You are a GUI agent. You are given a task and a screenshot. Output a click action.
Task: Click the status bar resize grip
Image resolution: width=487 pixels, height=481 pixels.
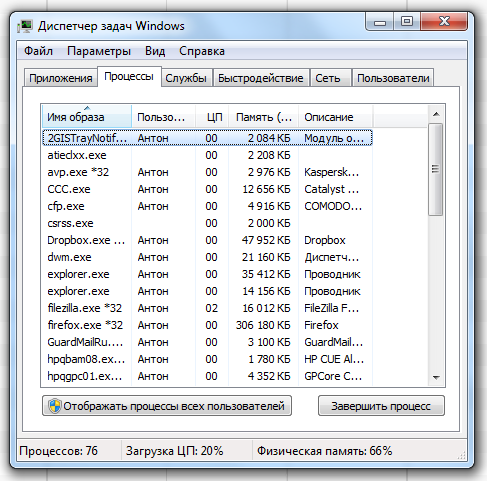tap(461, 455)
